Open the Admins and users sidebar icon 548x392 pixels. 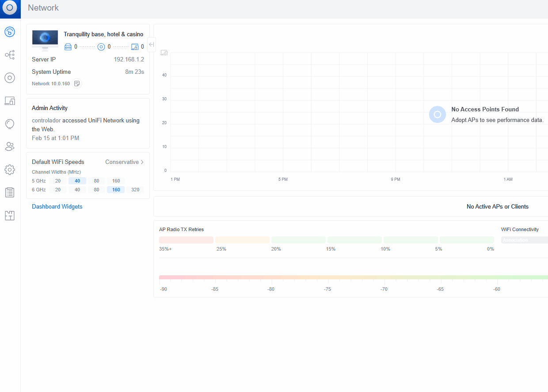(x=10, y=147)
